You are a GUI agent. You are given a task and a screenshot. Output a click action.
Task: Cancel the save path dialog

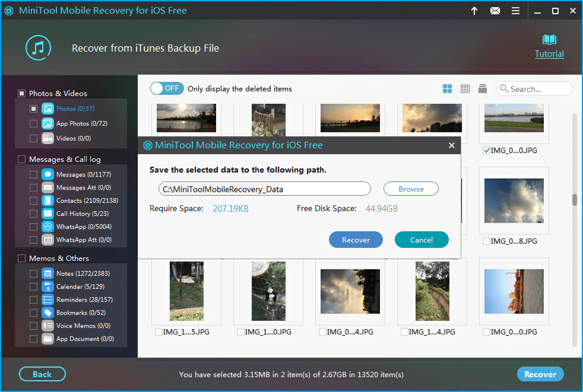click(422, 240)
